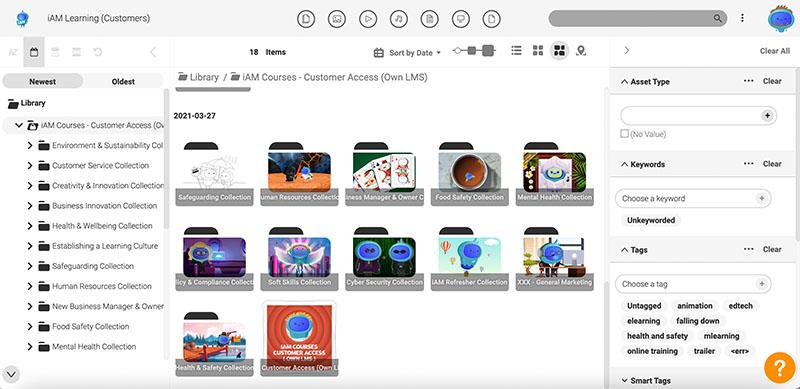Select Library root in tree
This screenshot has width=800, height=389.
pyautogui.click(x=27, y=103)
